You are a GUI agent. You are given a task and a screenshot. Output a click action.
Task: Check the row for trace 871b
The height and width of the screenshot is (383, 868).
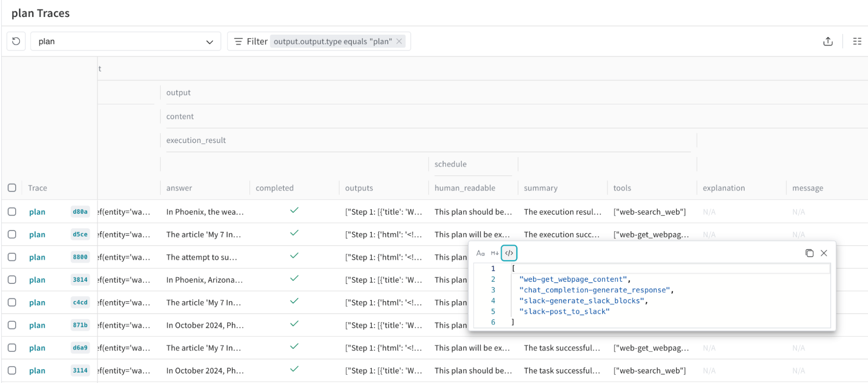12,325
